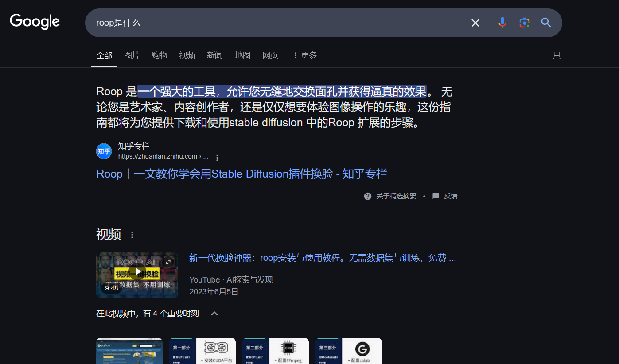Open the Roop Stable Diffusion 知乎专栏 link

coord(241,174)
